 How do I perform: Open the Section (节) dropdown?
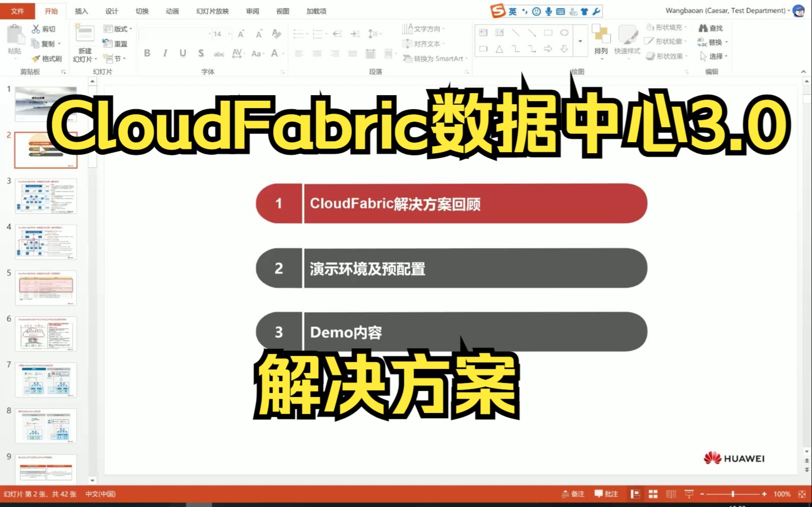tap(114, 59)
